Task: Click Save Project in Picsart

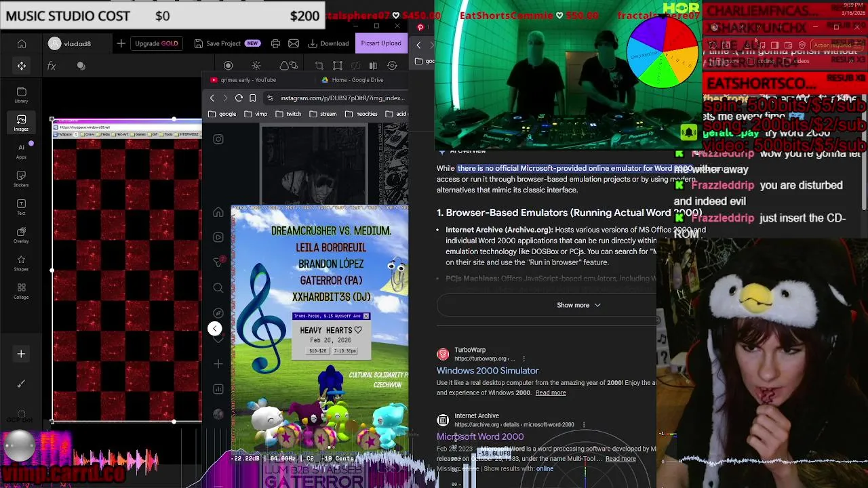Action: (x=227, y=43)
